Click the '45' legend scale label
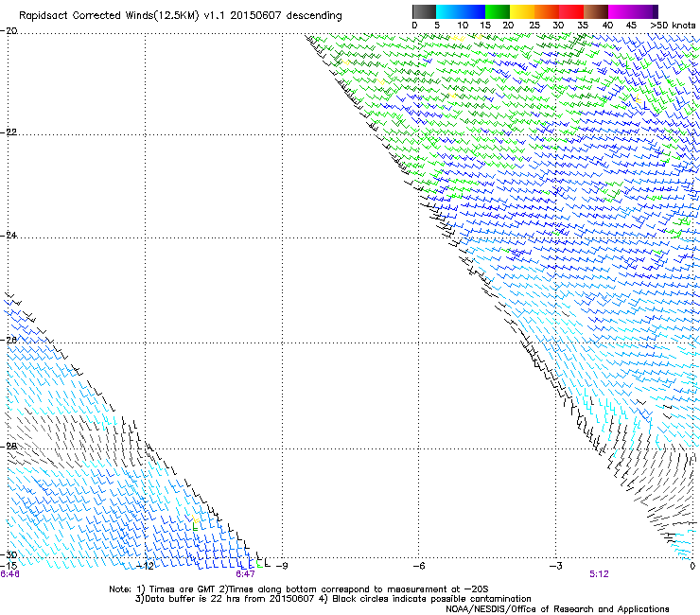The image size is (700, 615). click(631, 26)
